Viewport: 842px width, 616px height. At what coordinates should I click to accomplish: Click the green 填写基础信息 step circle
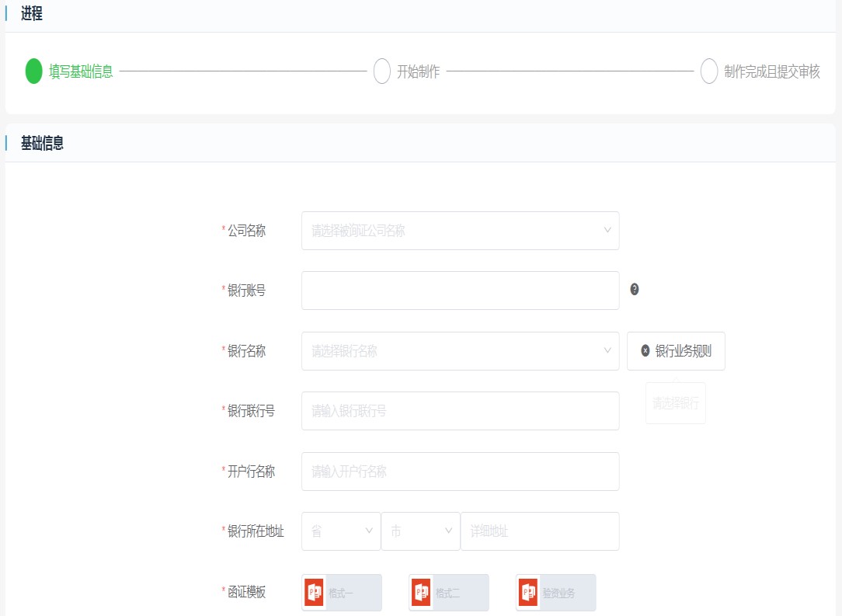coord(33,71)
